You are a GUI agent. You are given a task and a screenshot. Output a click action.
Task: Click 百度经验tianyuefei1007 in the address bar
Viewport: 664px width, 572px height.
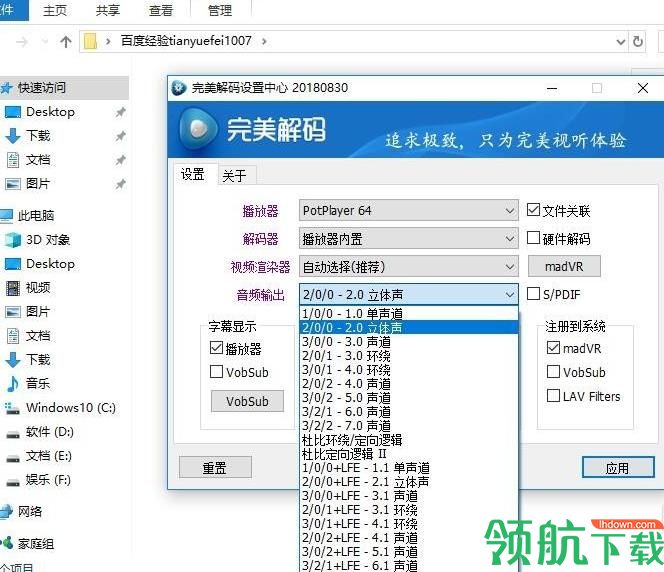(186, 41)
